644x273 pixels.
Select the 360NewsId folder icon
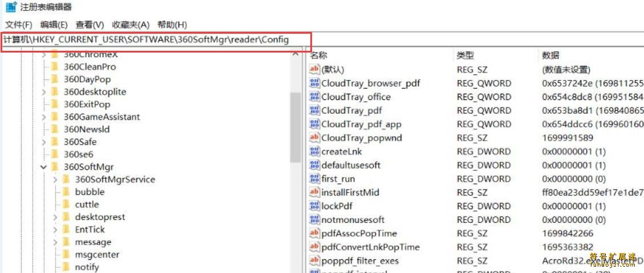click(55, 130)
